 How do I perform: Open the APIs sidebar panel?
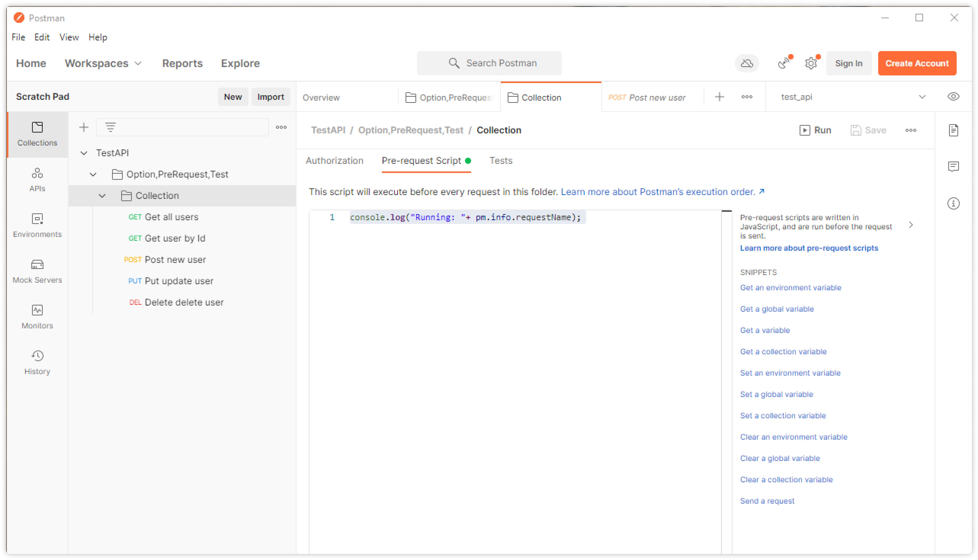click(37, 180)
